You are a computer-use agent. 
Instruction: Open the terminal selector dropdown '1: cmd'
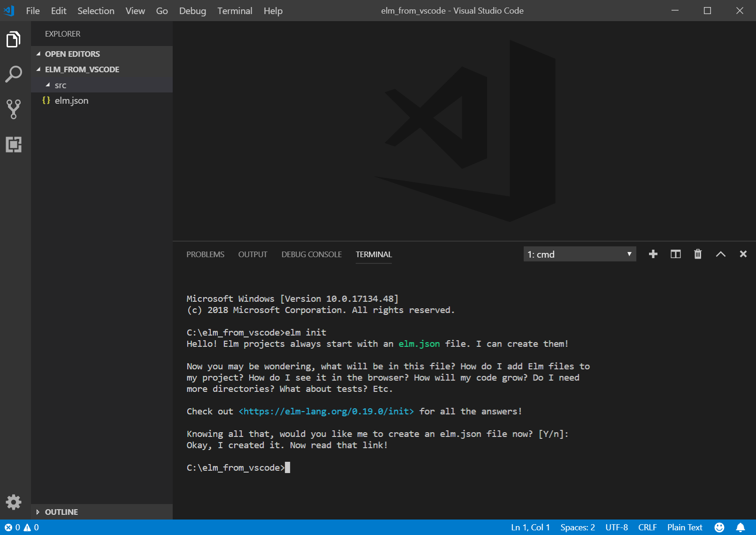point(580,254)
